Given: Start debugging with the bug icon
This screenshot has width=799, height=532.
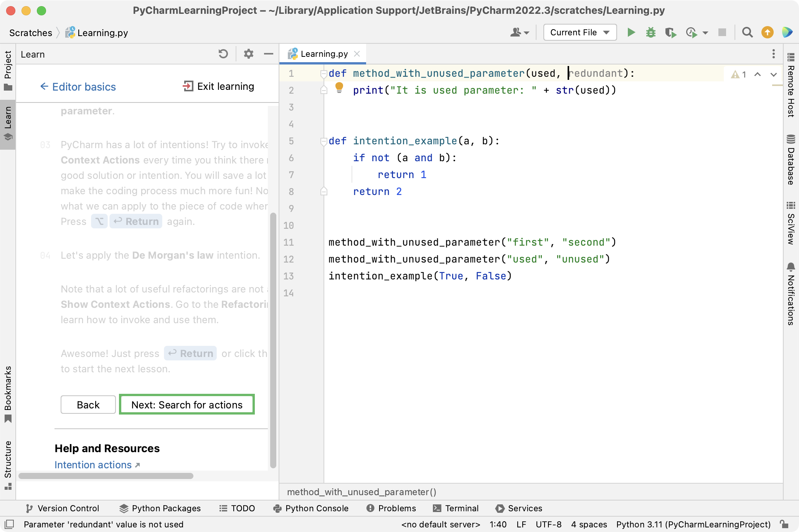Looking at the screenshot, I should pyautogui.click(x=651, y=33).
